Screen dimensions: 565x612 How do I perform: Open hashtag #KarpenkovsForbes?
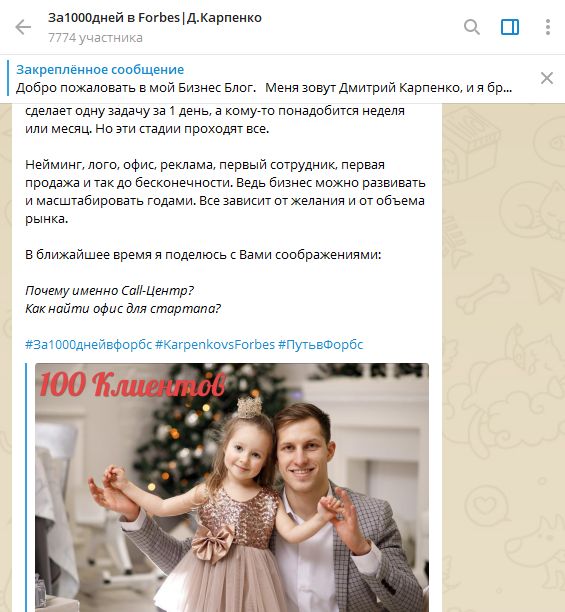point(215,345)
